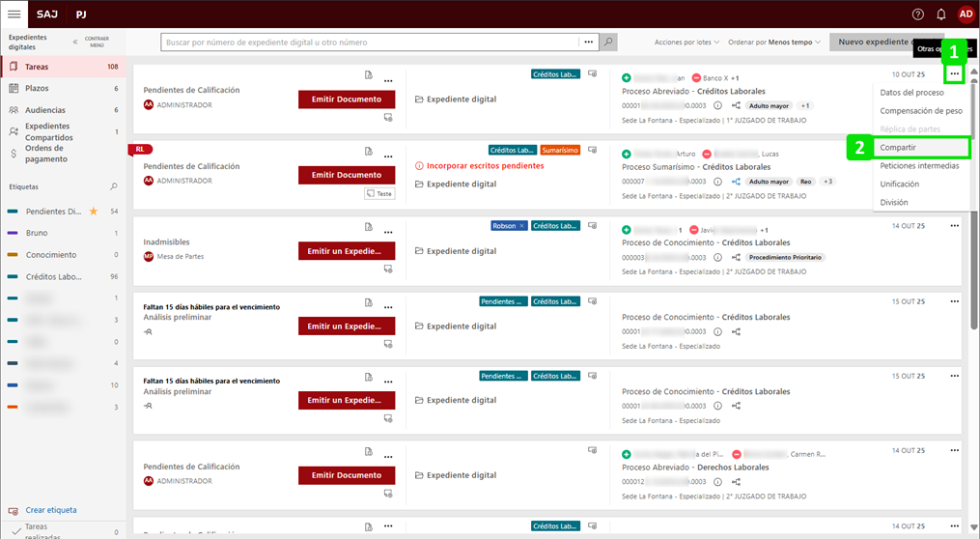Image resolution: width=980 pixels, height=539 pixels.
Task: Toggle favorite star on Pendientes Di... label
Action: pos(94,211)
